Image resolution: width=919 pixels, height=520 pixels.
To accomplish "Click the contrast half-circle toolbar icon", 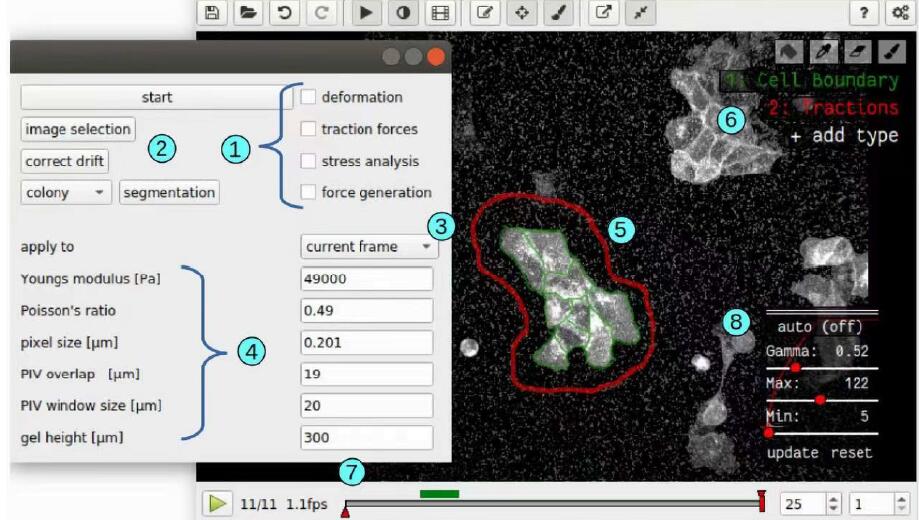I will 402,13.
